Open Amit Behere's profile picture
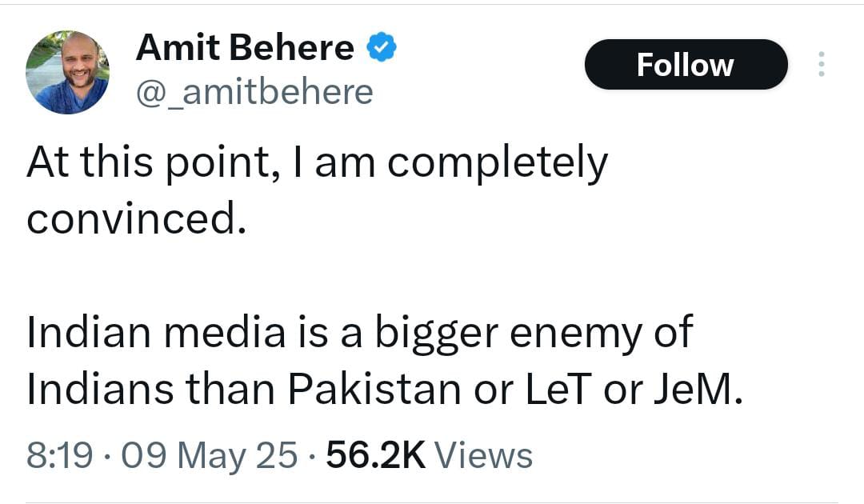Screen dimensions: 864x504 67,72
